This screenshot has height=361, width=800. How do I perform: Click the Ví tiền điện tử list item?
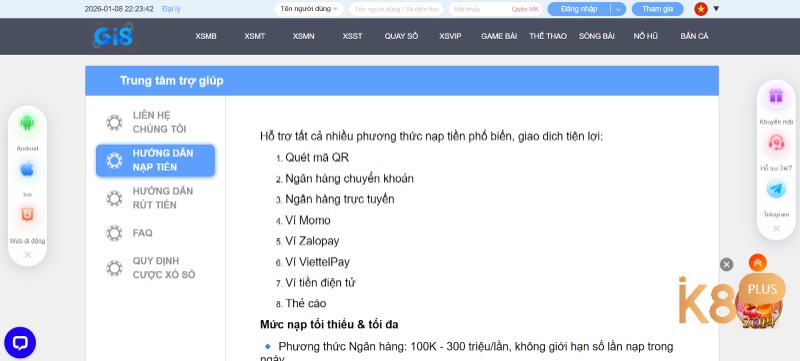[320, 282]
